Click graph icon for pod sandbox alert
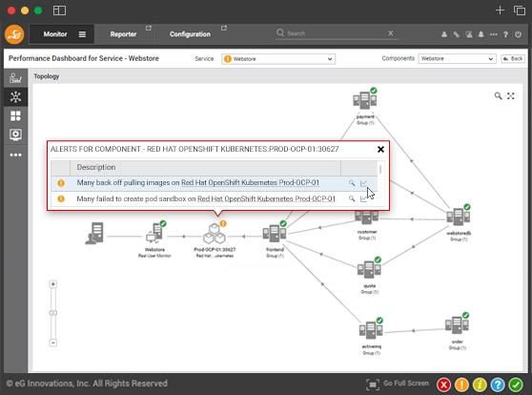 coord(363,198)
